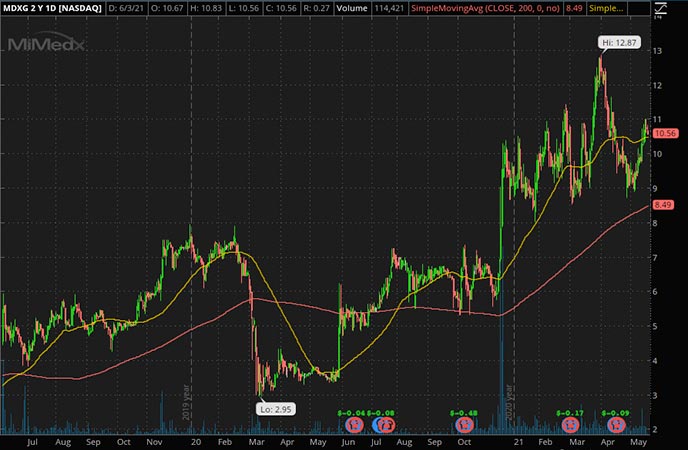This screenshot has height=450, width=688.
Task: Open the earnings event icon under $-0.04
Action: (355, 425)
